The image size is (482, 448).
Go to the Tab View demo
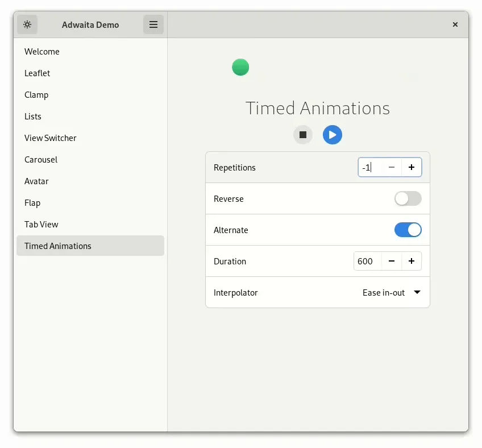[41, 225]
